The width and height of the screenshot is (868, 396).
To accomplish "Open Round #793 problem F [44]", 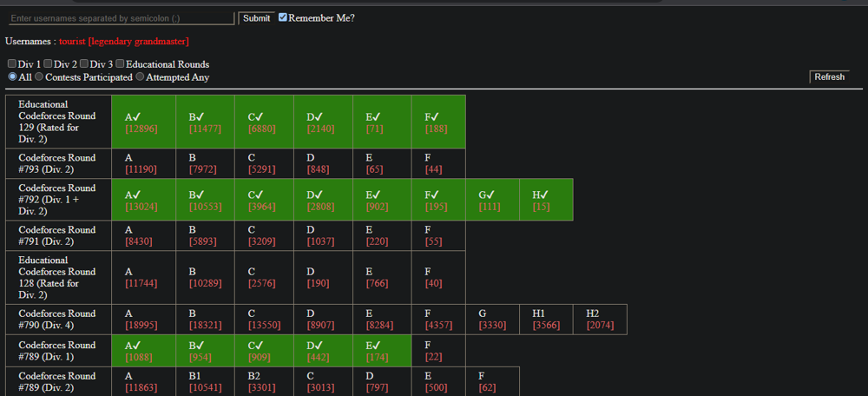I will pos(438,163).
